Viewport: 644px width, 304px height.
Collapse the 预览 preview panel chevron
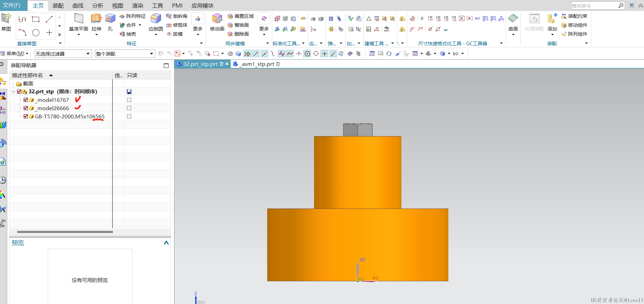pos(166,243)
